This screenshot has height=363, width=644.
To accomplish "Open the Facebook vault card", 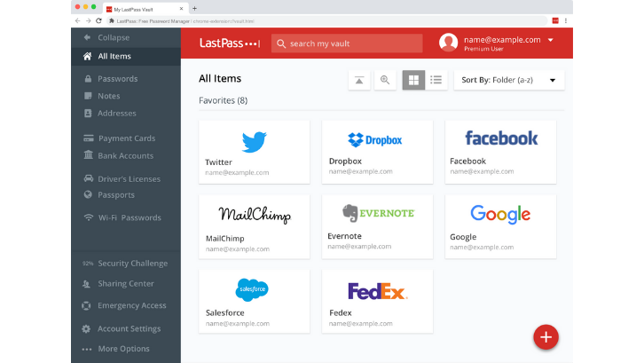I will [x=500, y=152].
